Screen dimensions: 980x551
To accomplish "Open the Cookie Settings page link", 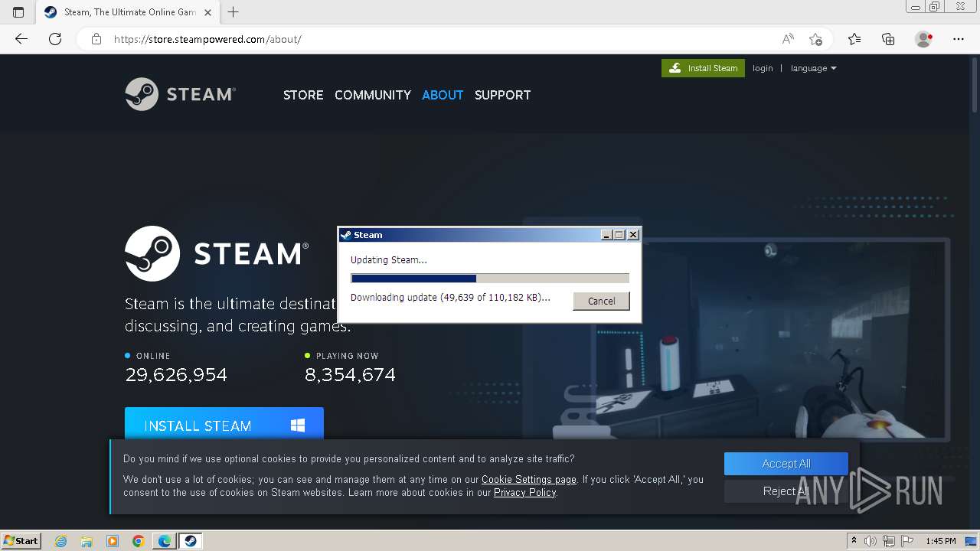I will point(529,480).
